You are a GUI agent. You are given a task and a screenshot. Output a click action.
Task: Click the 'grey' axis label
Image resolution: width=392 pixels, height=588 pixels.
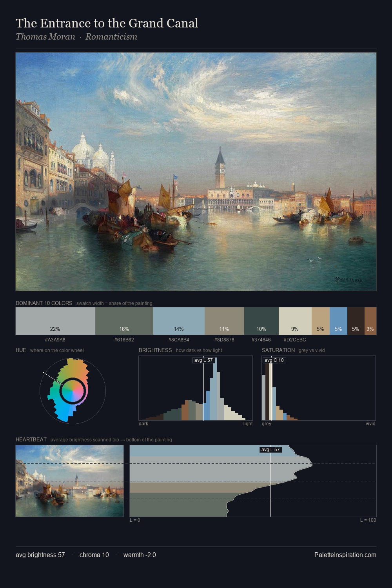267,424
